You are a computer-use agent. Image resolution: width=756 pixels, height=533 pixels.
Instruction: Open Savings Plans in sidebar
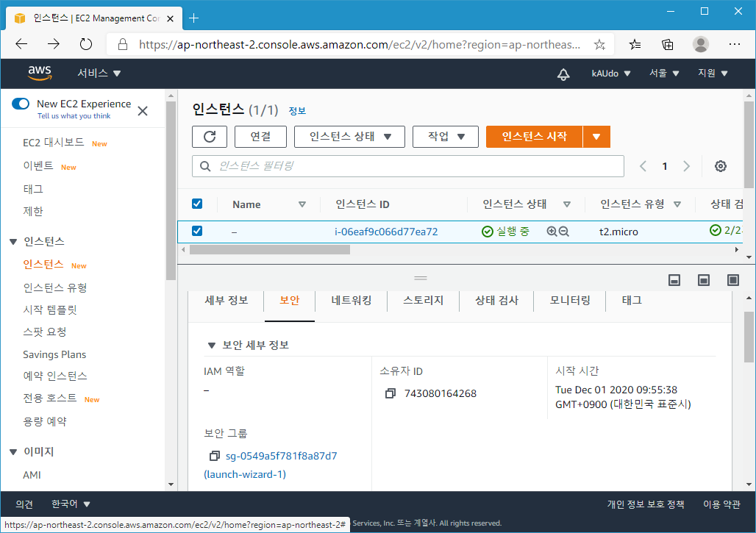coord(54,354)
